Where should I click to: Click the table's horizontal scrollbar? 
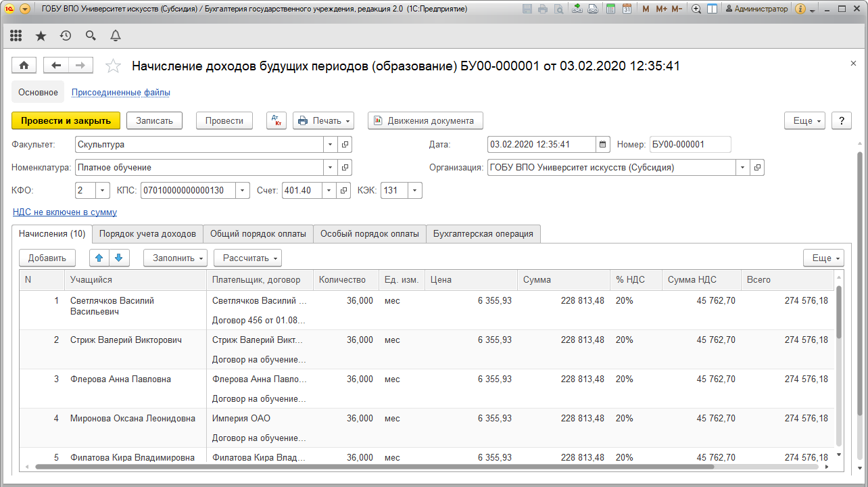point(375,467)
